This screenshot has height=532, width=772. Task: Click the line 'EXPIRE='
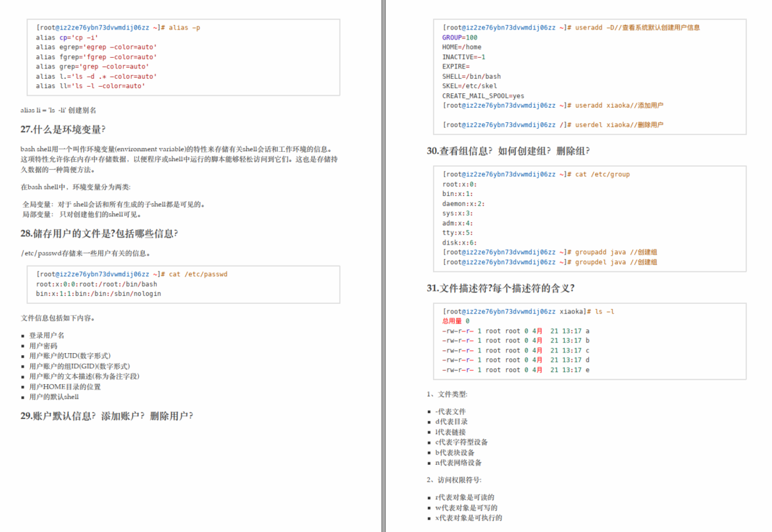[456, 66]
